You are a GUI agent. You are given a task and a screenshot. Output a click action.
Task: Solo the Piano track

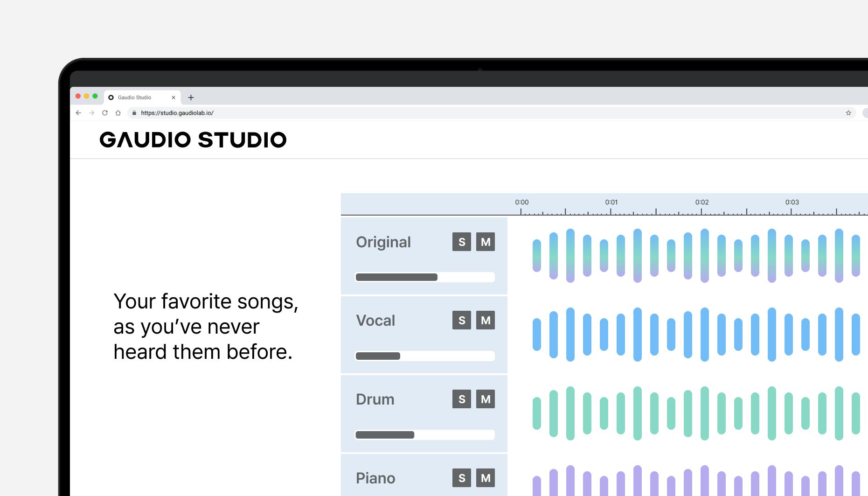tap(461, 478)
